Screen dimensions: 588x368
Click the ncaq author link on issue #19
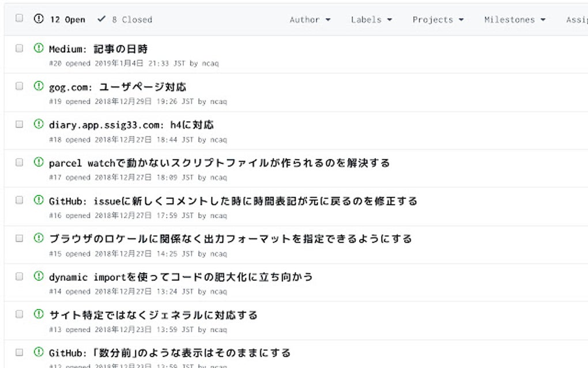(220, 101)
